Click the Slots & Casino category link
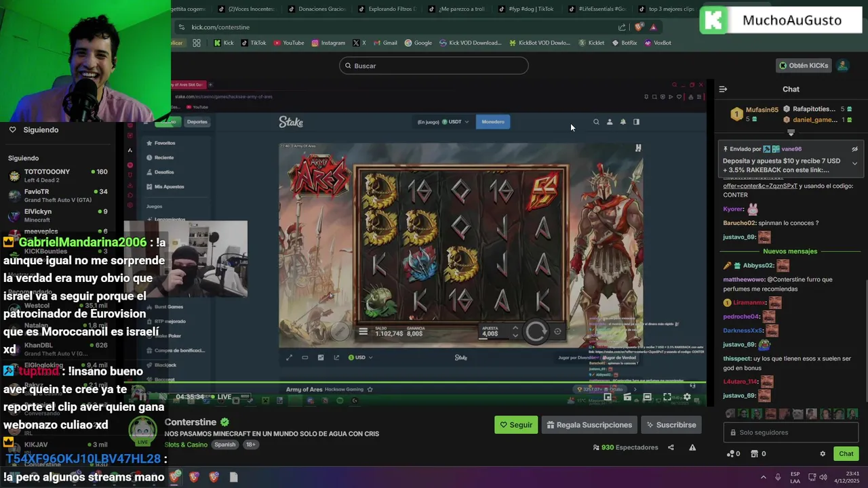868x488 pixels. (186, 445)
